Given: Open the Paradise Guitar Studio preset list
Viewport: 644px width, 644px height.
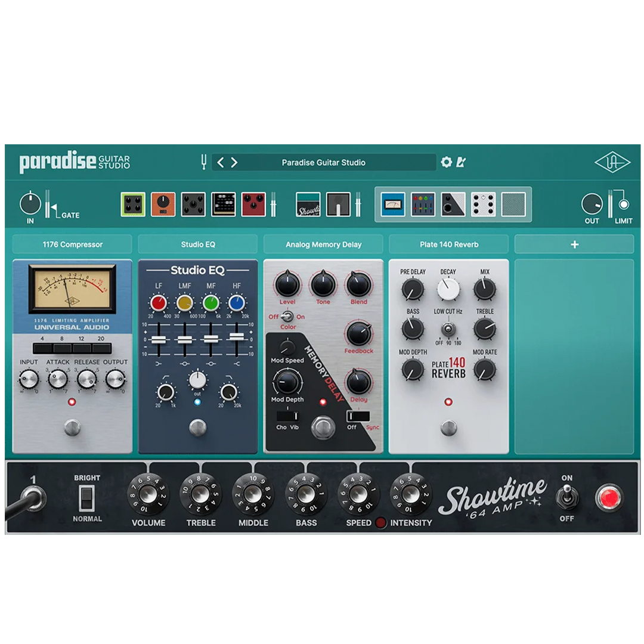Looking at the screenshot, I should 324,163.
